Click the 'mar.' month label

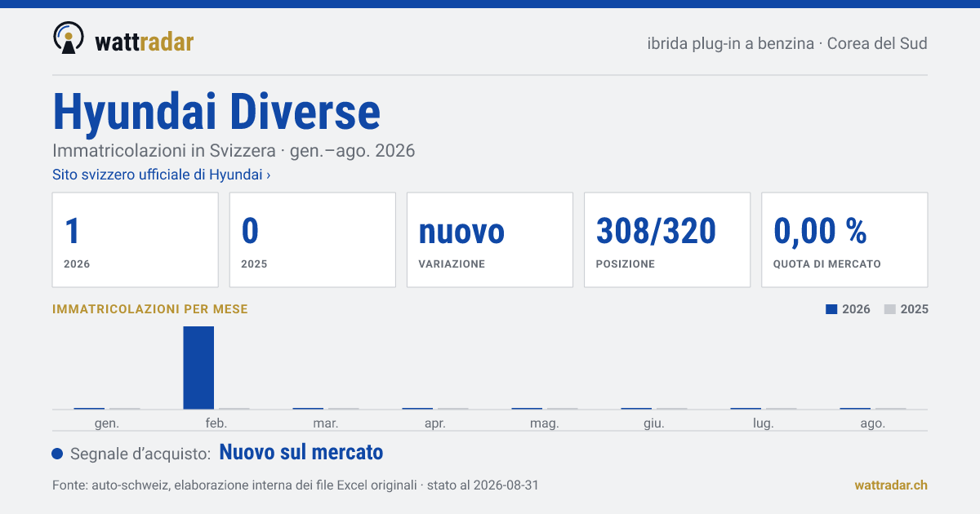(x=326, y=423)
